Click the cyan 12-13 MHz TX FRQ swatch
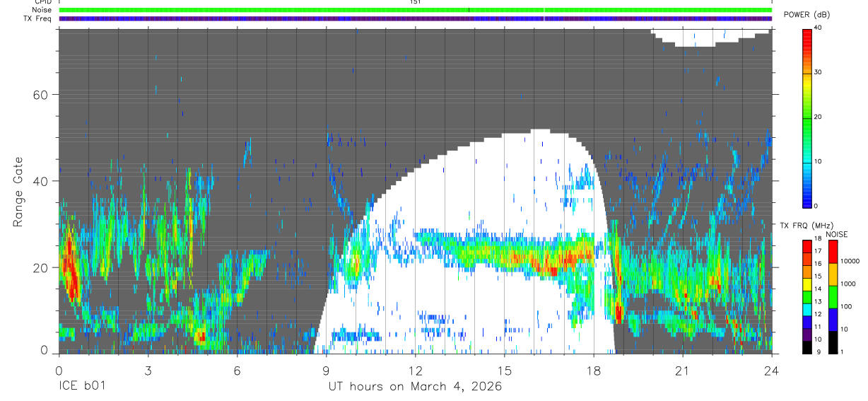868x401 pixels. point(807,310)
